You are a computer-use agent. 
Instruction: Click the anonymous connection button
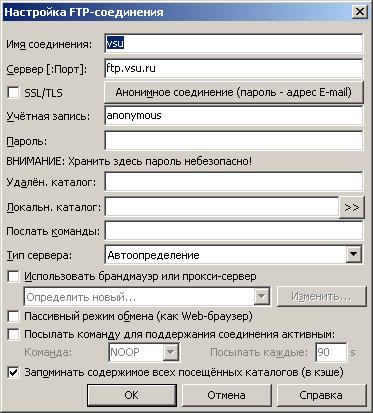234,92
